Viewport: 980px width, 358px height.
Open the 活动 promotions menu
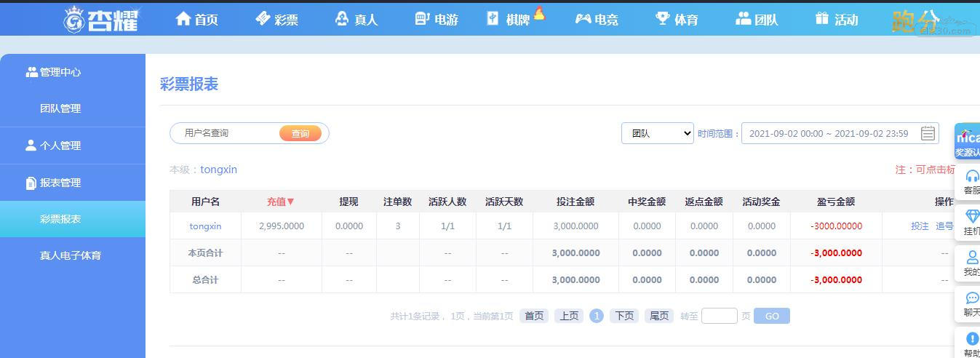pyautogui.click(x=837, y=20)
